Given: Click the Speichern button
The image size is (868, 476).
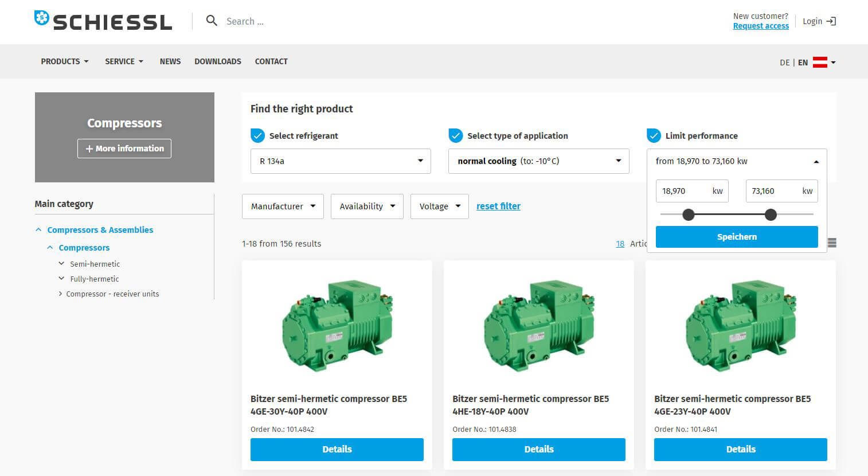Looking at the screenshot, I should pos(737,237).
